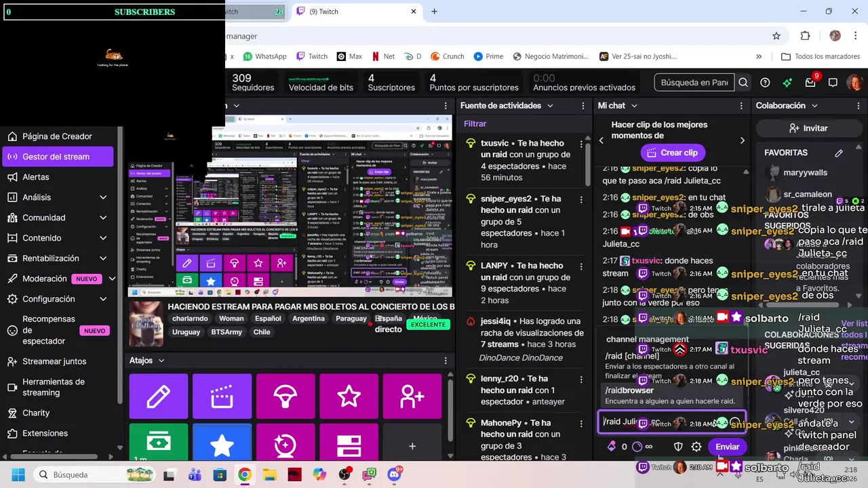
Task: Open three-dot menu for txusvic raid activity
Action: point(581,144)
